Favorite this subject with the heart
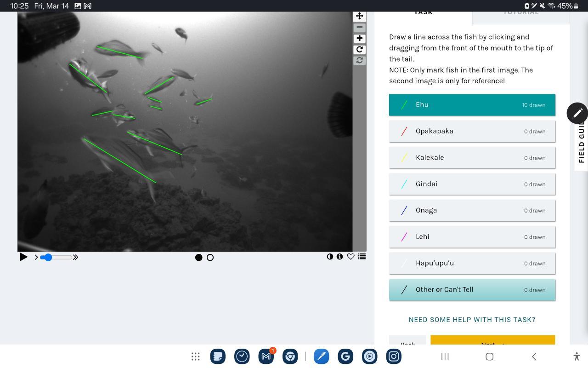 click(x=351, y=257)
